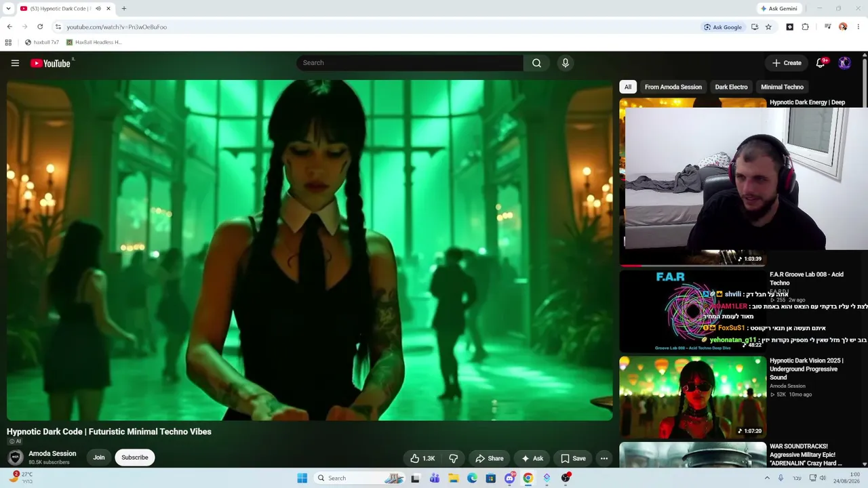Open the haxball 7x7 bookmark
The width and height of the screenshot is (868, 488).
point(42,42)
